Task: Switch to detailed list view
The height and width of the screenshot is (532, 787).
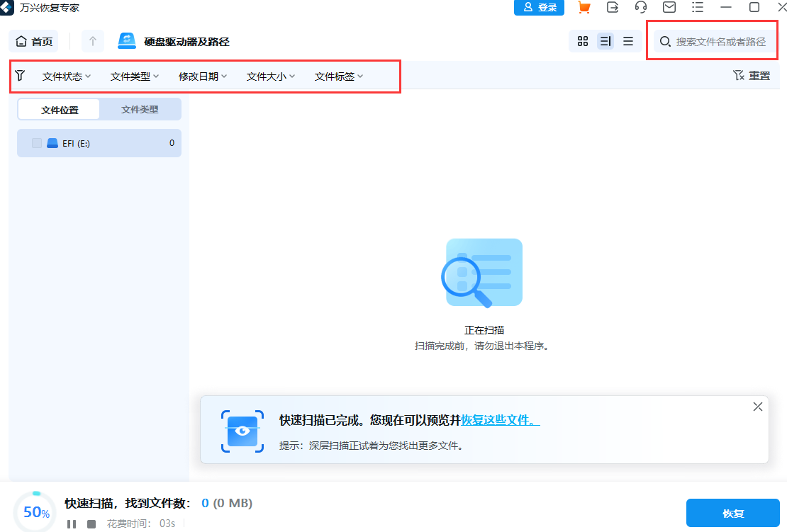Action: [605, 41]
